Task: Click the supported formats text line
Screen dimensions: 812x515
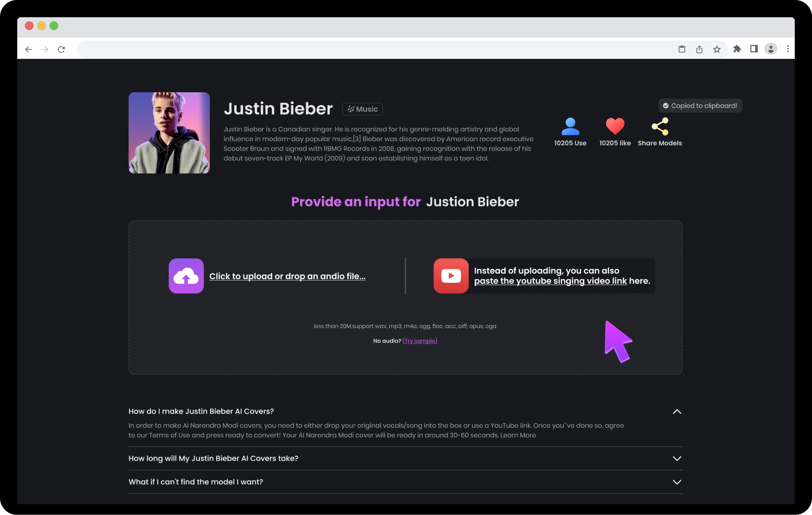Action: click(405, 326)
